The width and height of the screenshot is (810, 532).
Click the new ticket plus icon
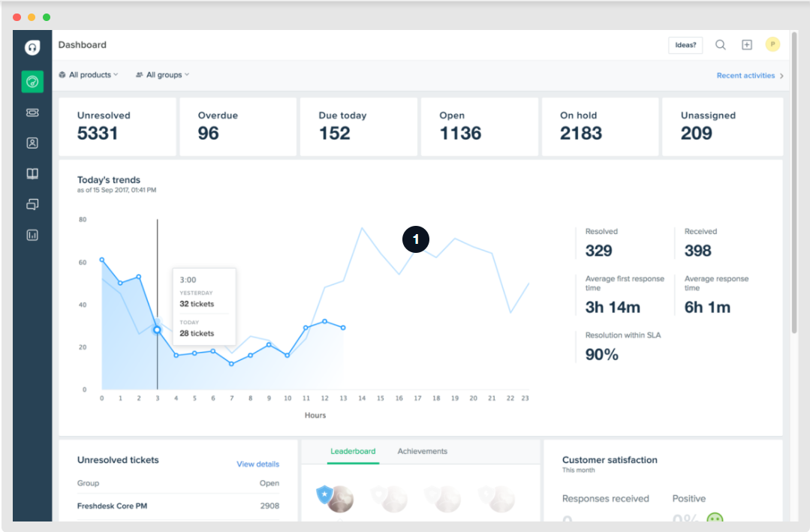[x=746, y=44]
